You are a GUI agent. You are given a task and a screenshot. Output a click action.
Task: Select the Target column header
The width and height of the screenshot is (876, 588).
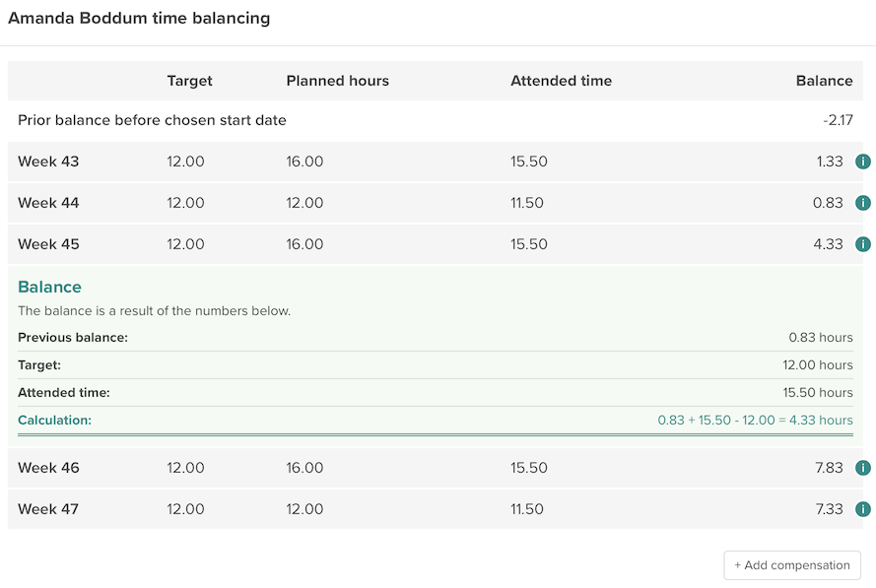pos(190,81)
